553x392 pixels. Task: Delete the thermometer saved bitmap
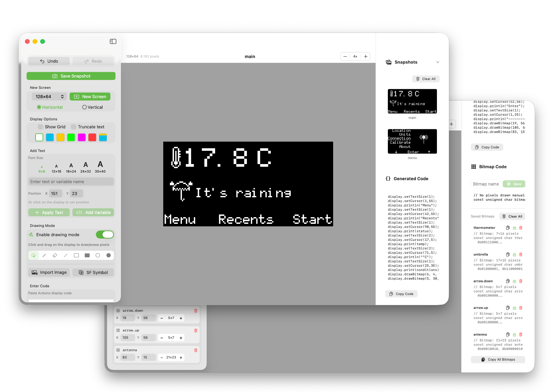coord(521,228)
